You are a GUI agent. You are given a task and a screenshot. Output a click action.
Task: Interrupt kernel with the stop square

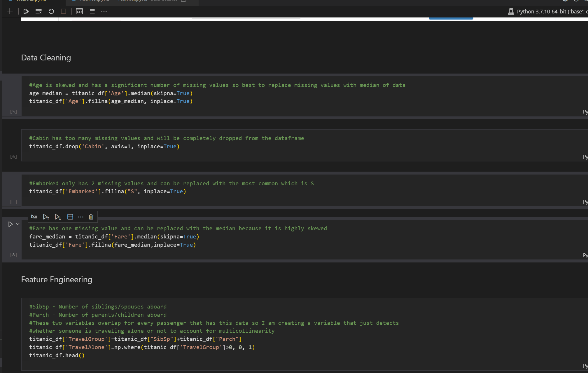[63, 11]
